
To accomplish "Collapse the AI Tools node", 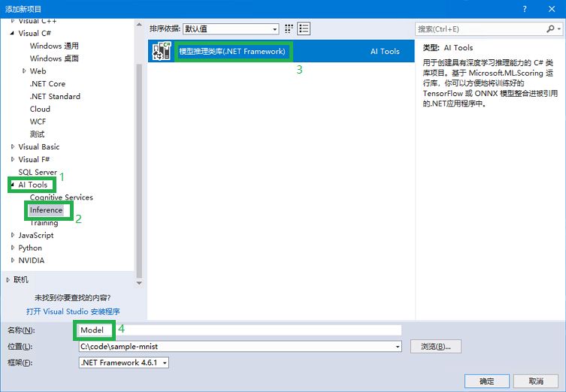I will [13, 185].
